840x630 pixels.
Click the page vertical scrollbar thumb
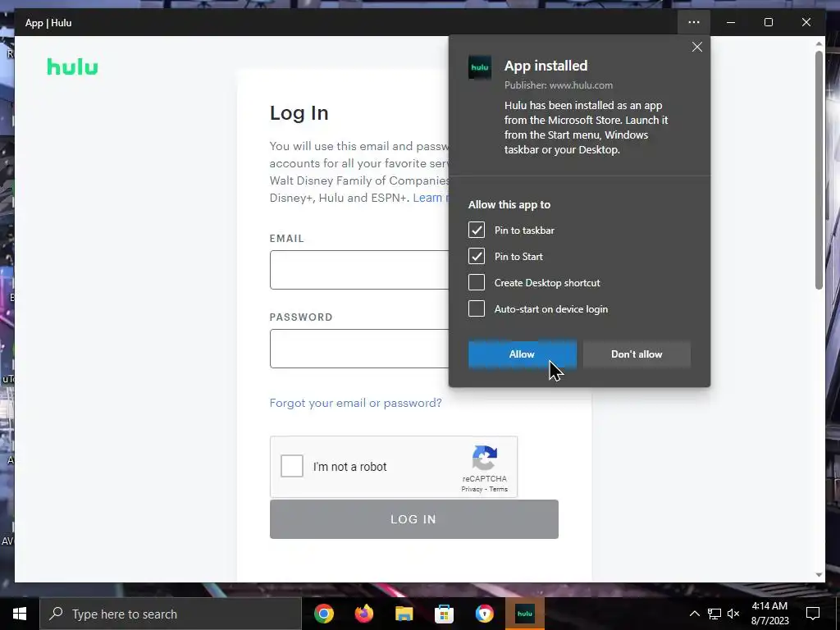click(819, 171)
